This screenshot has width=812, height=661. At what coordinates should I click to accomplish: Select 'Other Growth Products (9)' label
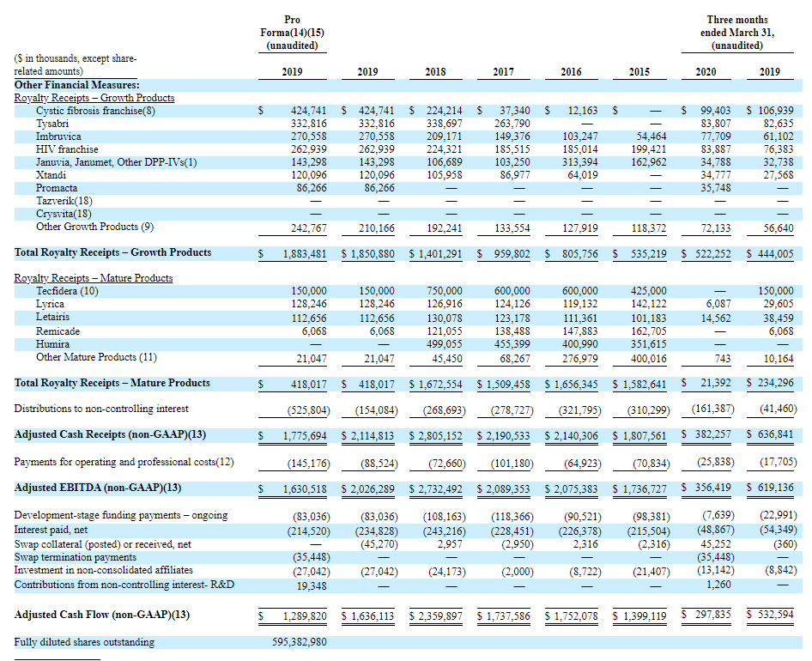tap(94, 227)
